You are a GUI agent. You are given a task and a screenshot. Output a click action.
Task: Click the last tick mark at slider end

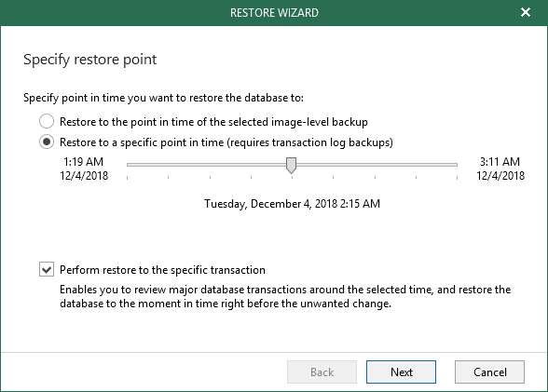pos(457,178)
